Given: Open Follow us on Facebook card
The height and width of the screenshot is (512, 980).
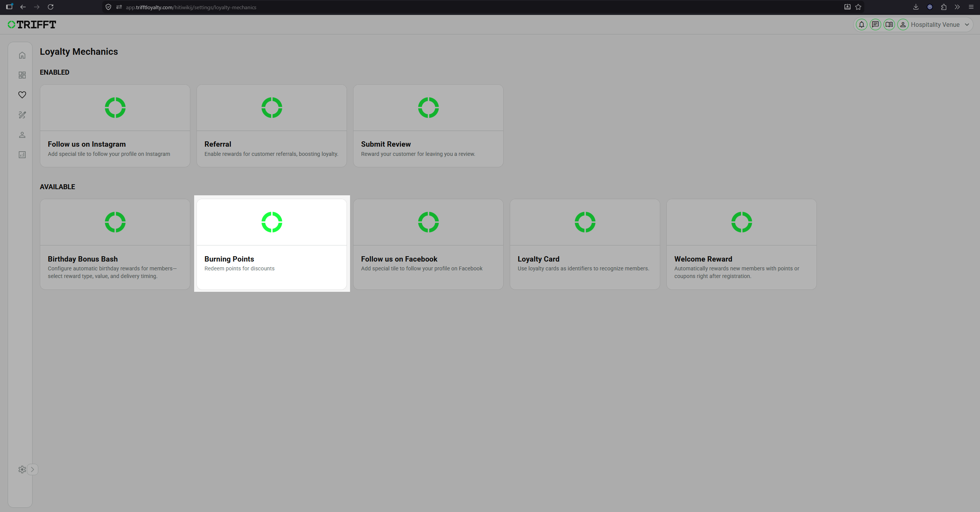Looking at the screenshot, I should [428, 244].
